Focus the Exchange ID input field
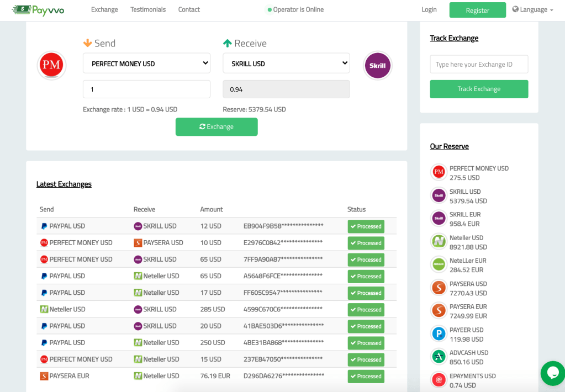The height and width of the screenshot is (392, 565). pyautogui.click(x=479, y=64)
